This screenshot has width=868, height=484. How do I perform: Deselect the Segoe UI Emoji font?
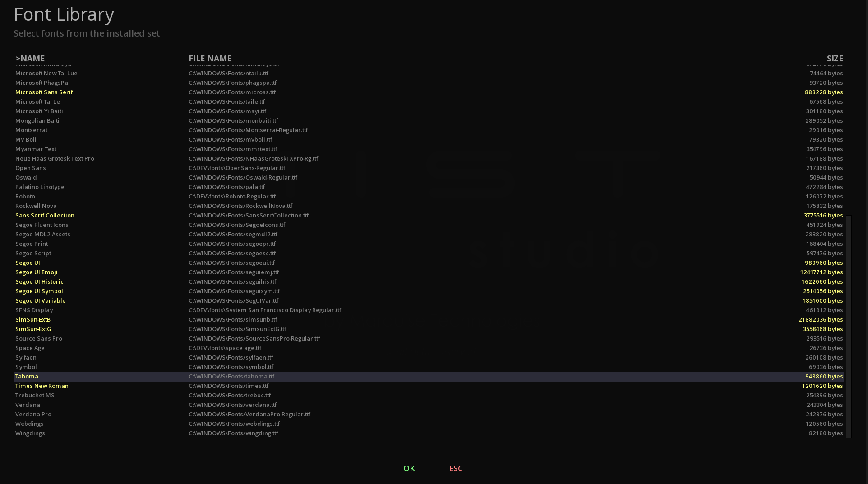click(429, 272)
